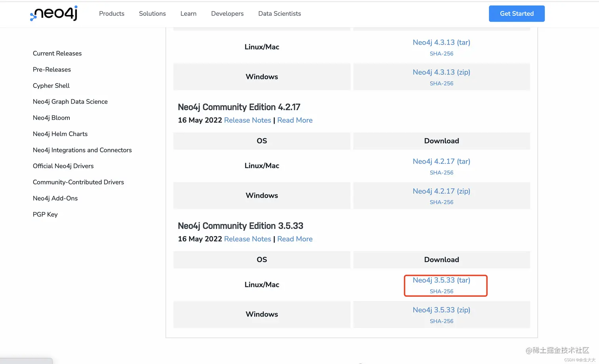Open Official Neo4j Drivers link

click(63, 166)
